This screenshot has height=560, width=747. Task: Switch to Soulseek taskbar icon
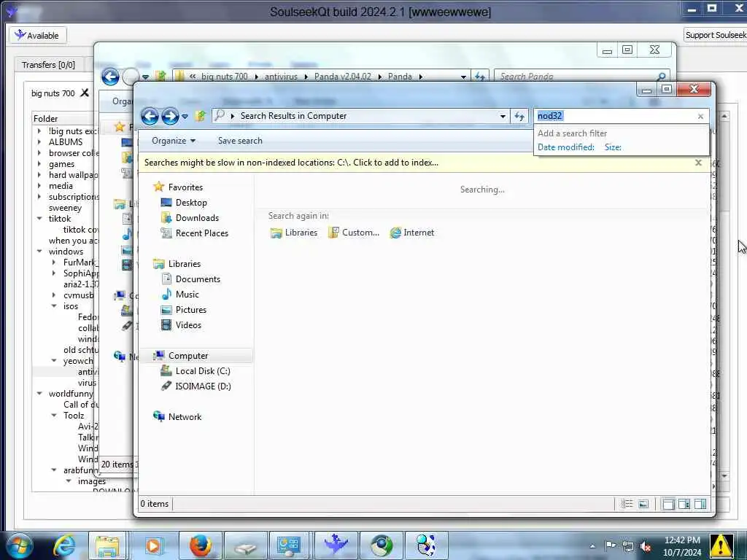pos(336,545)
